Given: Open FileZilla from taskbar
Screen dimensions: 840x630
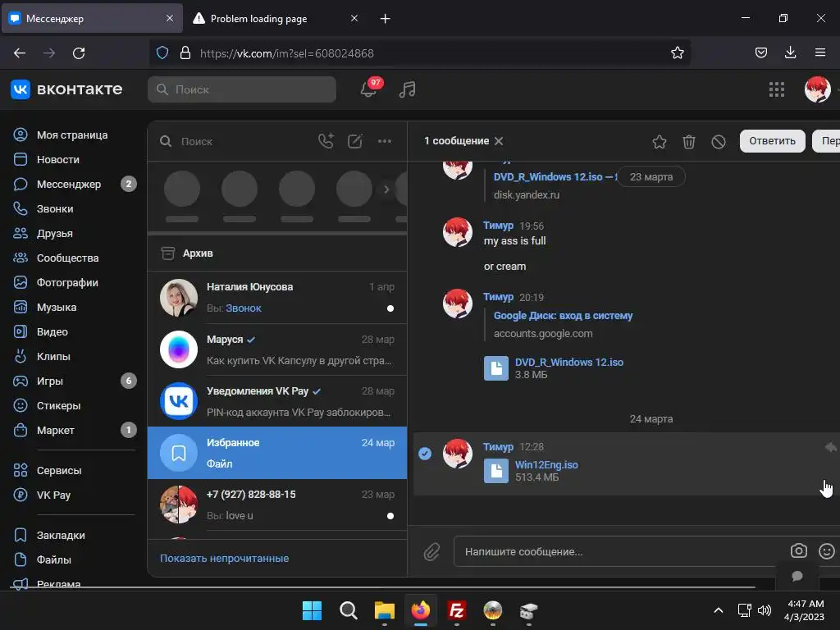Looking at the screenshot, I should click(456, 610).
